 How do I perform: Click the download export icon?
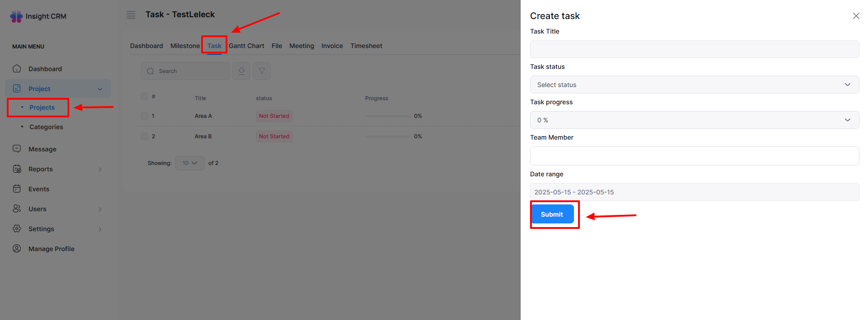241,71
